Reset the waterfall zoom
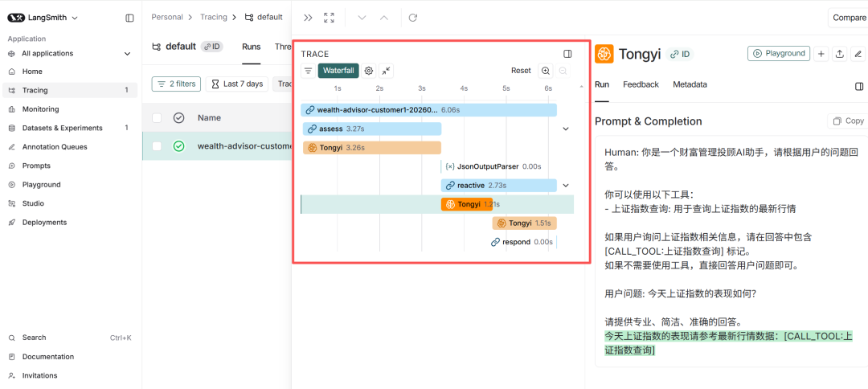 tap(521, 71)
